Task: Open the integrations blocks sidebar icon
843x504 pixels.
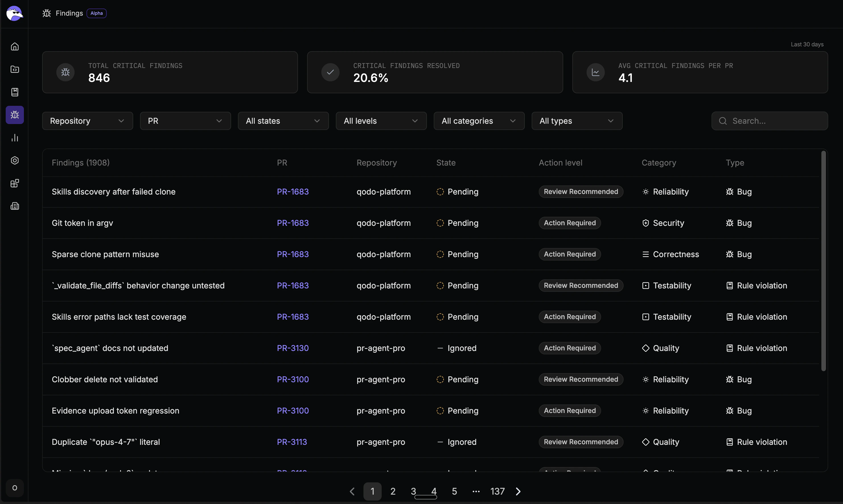Action: pos(15,183)
